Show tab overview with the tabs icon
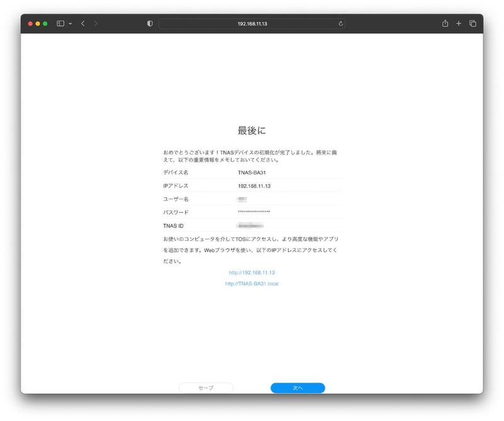 click(x=473, y=23)
